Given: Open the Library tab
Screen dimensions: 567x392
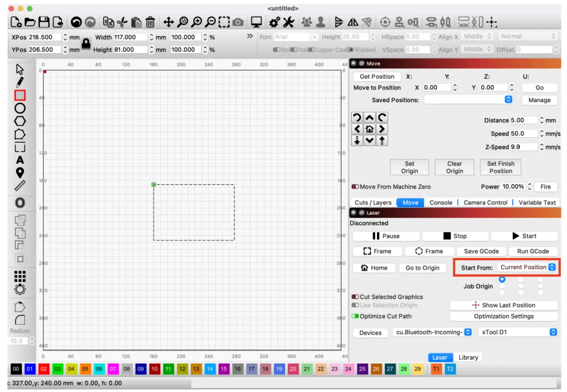Looking at the screenshot, I should 468,357.
